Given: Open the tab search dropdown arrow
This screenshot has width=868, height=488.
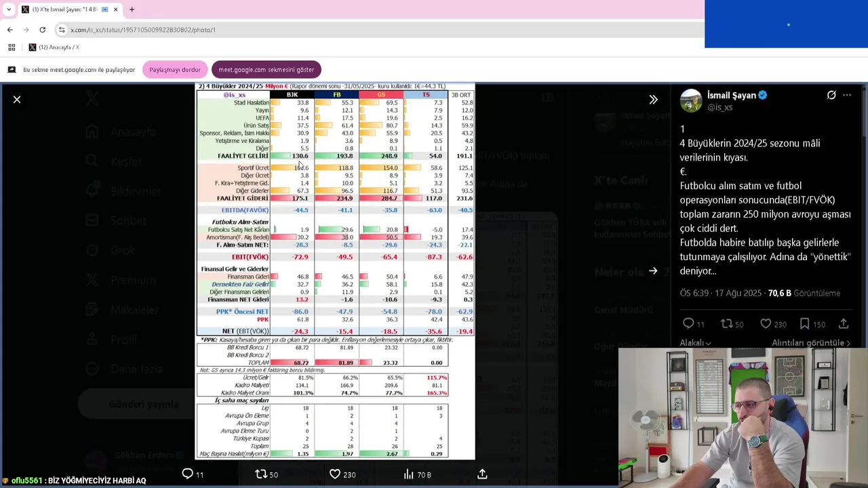Looking at the screenshot, I should coord(9,9).
